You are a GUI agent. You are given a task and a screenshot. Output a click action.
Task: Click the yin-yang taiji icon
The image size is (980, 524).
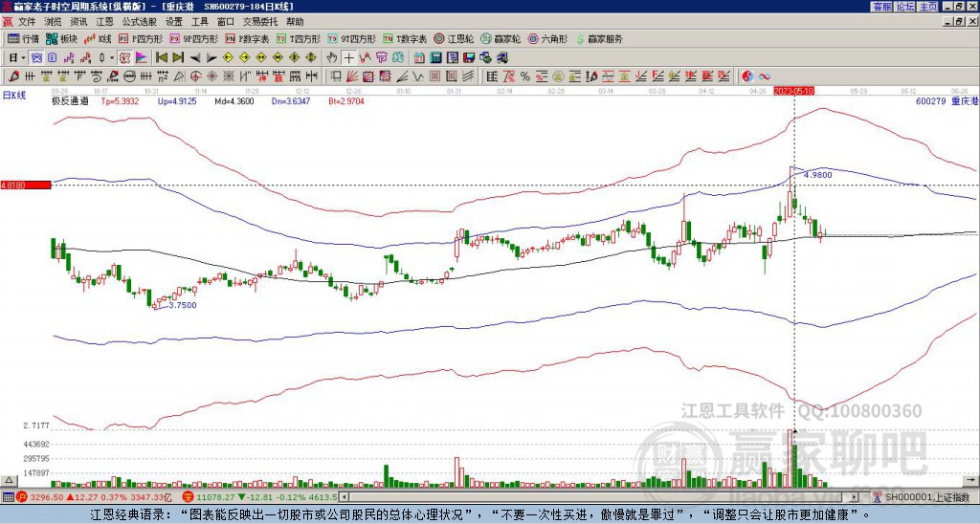747,76
